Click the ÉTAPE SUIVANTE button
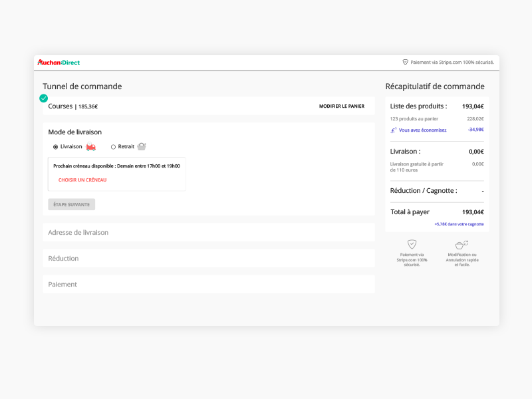Image resolution: width=532 pixels, height=399 pixels. (x=70, y=204)
